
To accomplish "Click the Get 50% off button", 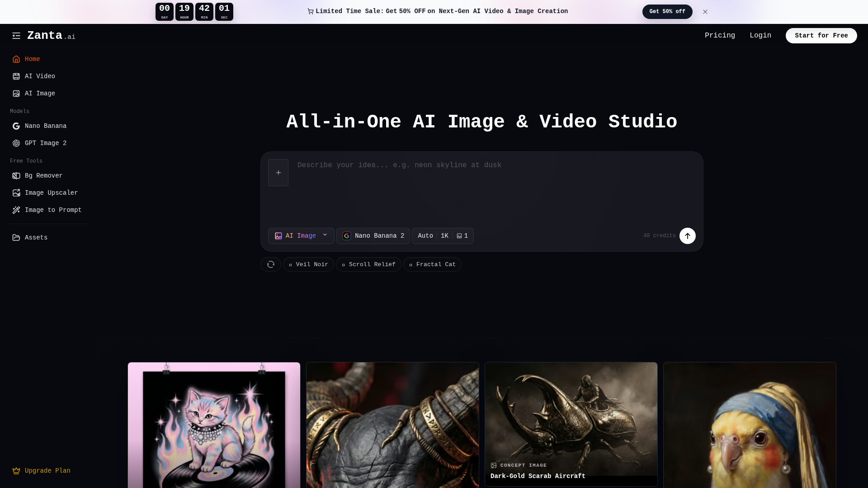I will pyautogui.click(x=667, y=12).
